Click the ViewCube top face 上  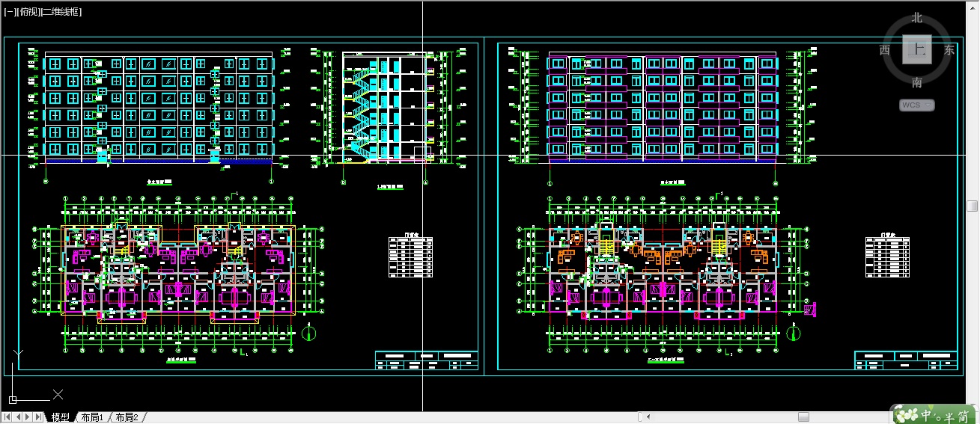(917, 49)
